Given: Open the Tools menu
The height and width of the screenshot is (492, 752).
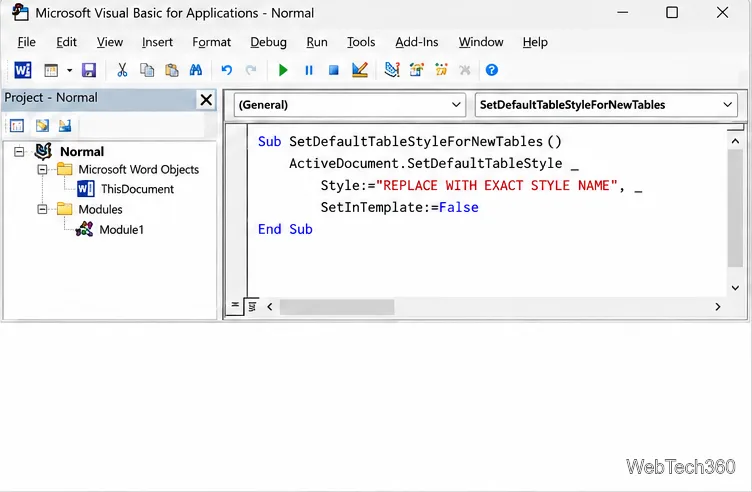Looking at the screenshot, I should pyautogui.click(x=361, y=42).
